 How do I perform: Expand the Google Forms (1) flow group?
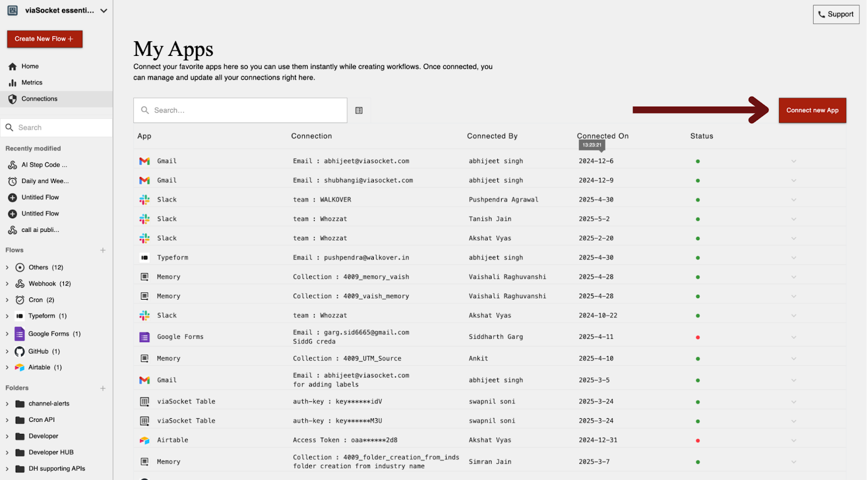pyautogui.click(x=7, y=334)
